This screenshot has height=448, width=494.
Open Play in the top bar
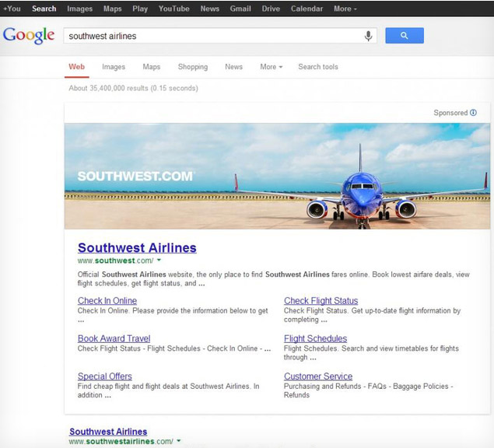tap(140, 9)
